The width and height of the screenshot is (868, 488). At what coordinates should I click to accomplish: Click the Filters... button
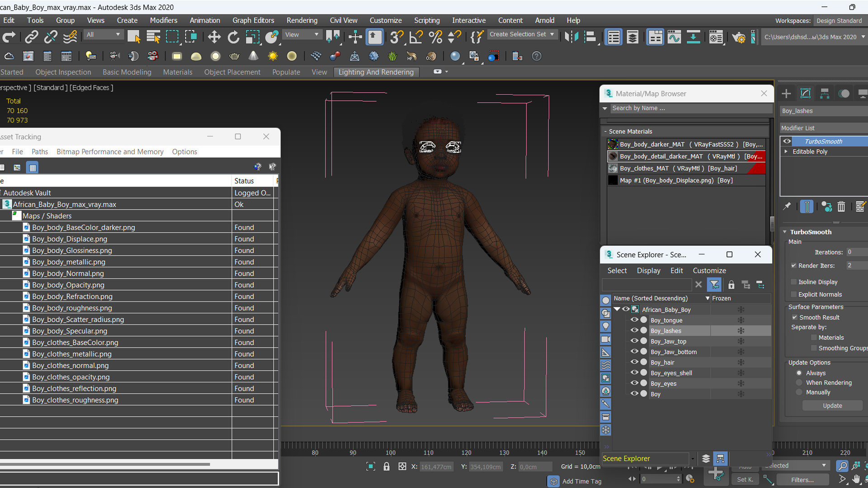802,480
